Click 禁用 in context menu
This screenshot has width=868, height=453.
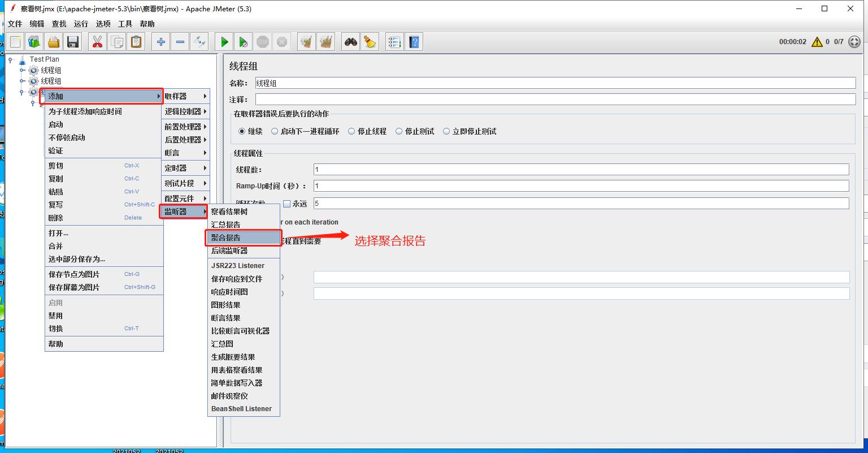(x=104, y=316)
